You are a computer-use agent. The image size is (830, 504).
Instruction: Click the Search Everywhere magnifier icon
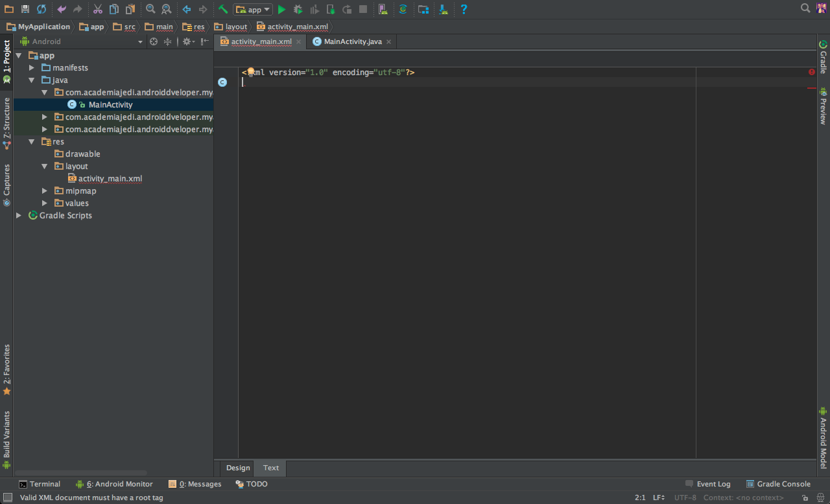tap(805, 8)
